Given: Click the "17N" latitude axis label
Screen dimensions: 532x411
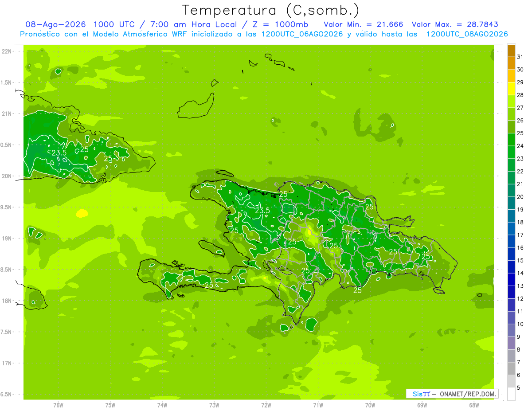Looking at the screenshot, I should coord(8,363).
